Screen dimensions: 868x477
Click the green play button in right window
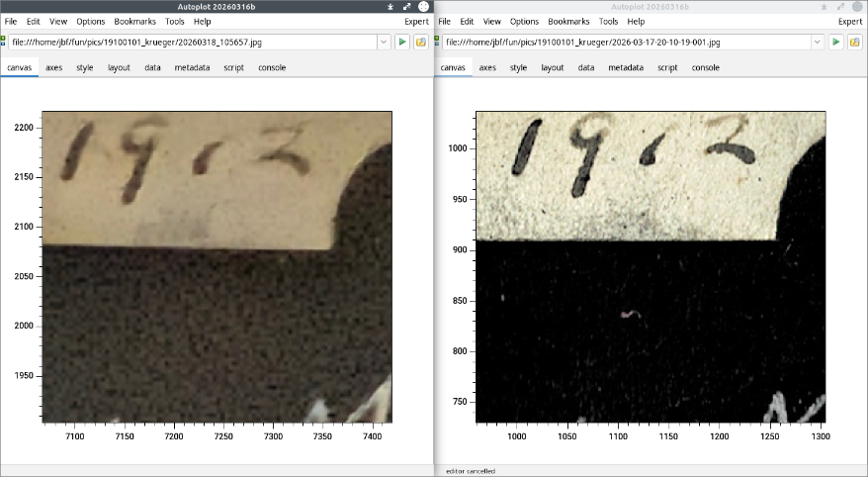(836, 43)
